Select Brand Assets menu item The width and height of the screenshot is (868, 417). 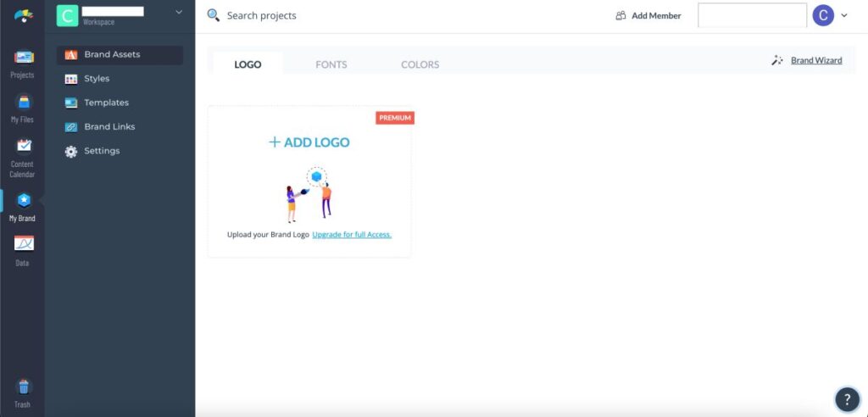pyautogui.click(x=120, y=55)
